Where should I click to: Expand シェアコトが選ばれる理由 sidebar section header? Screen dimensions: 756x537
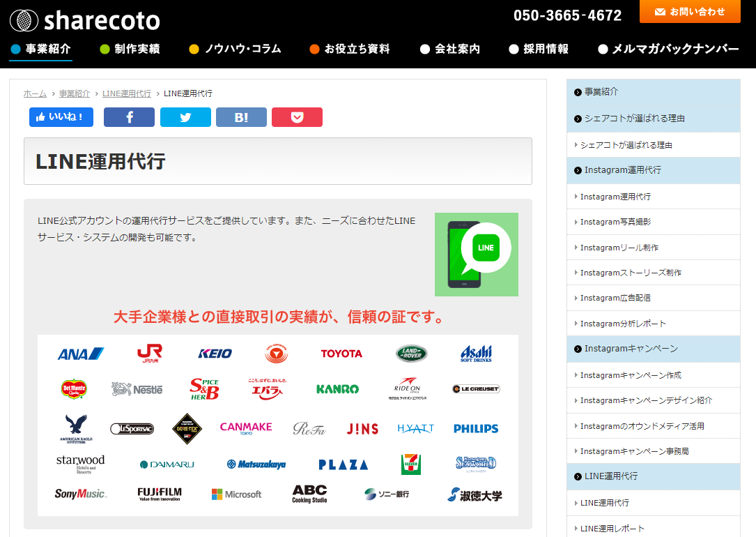(634, 119)
